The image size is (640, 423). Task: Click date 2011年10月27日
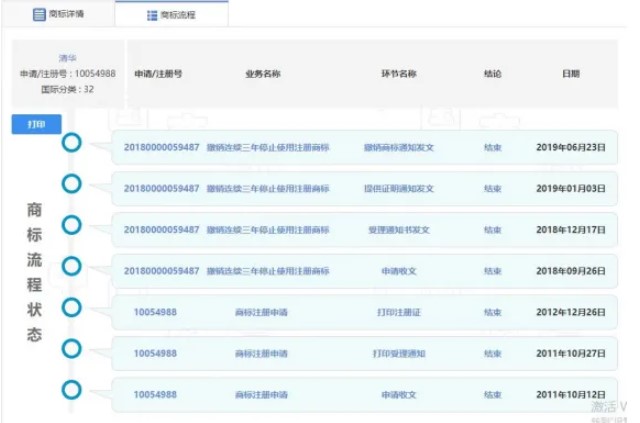click(x=571, y=354)
